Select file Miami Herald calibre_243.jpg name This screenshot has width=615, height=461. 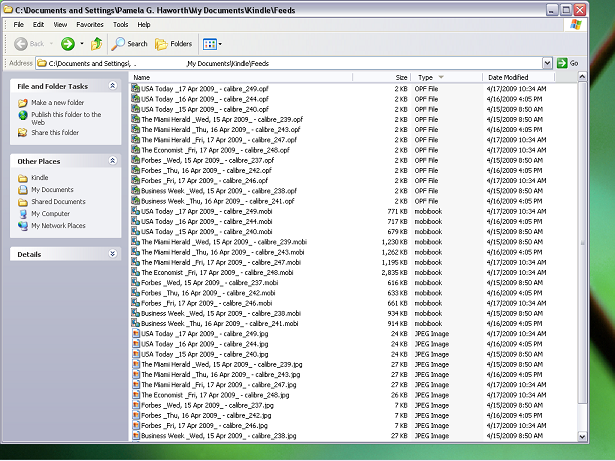220,374
